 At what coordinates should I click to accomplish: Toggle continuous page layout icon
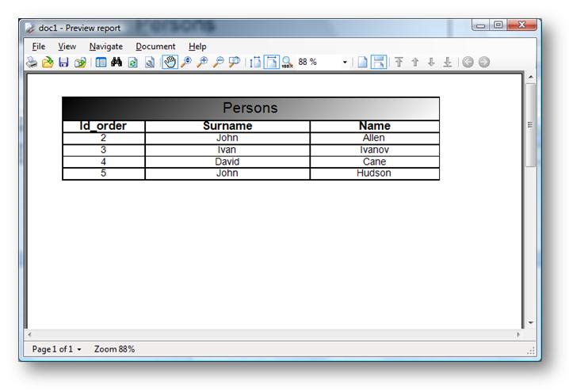(x=379, y=62)
